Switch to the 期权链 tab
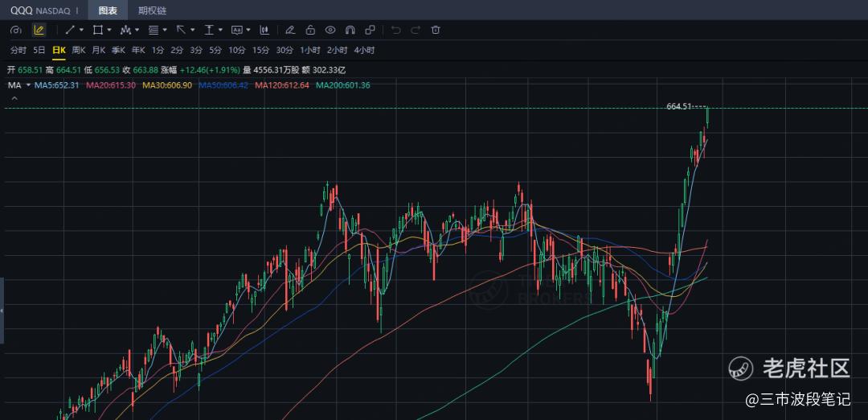 152,10
